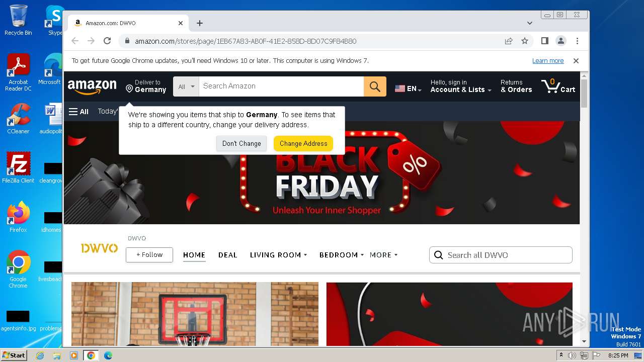This screenshot has width=644, height=362.
Task: Open the red-and-black promo tile beside it
Action: click(x=449, y=314)
